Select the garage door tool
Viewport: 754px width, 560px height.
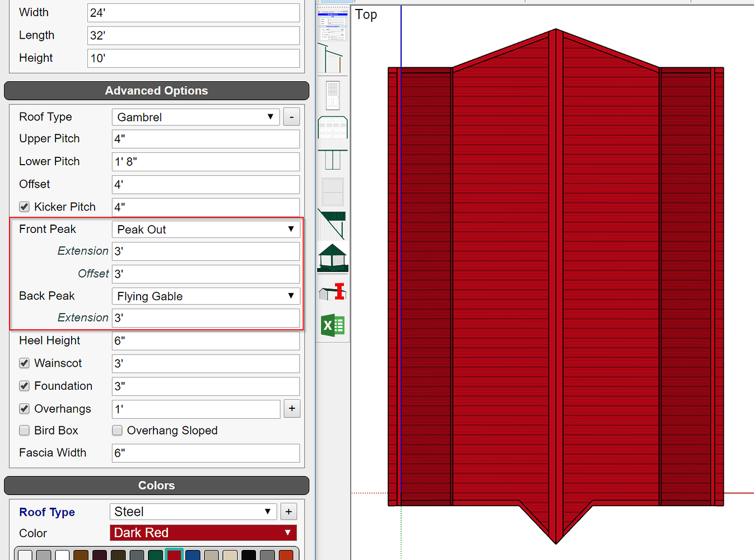point(332,128)
